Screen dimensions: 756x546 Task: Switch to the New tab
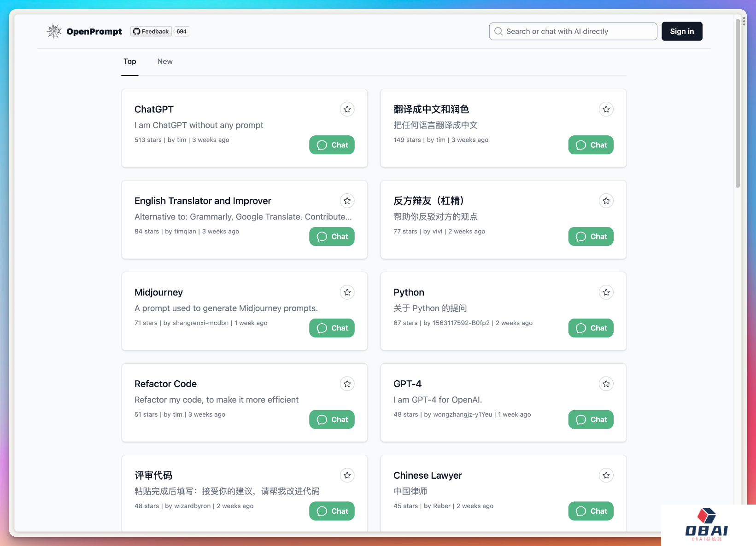point(165,62)
